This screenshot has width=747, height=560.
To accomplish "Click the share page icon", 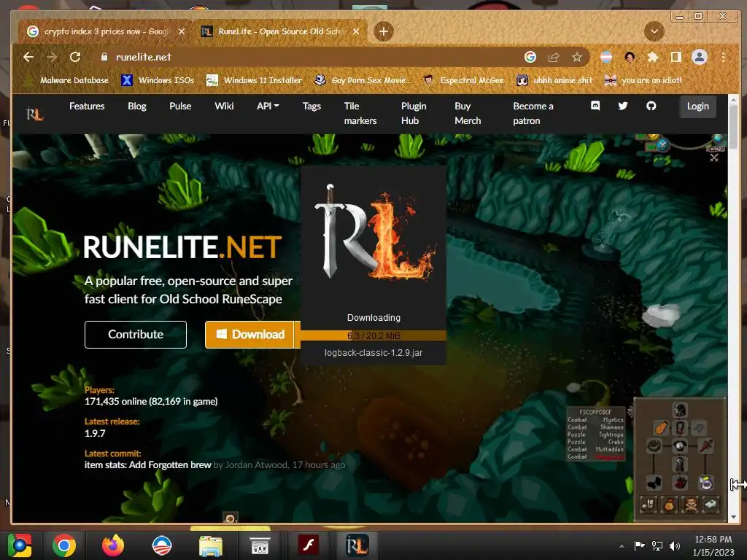I will click(x=554, y=57).
